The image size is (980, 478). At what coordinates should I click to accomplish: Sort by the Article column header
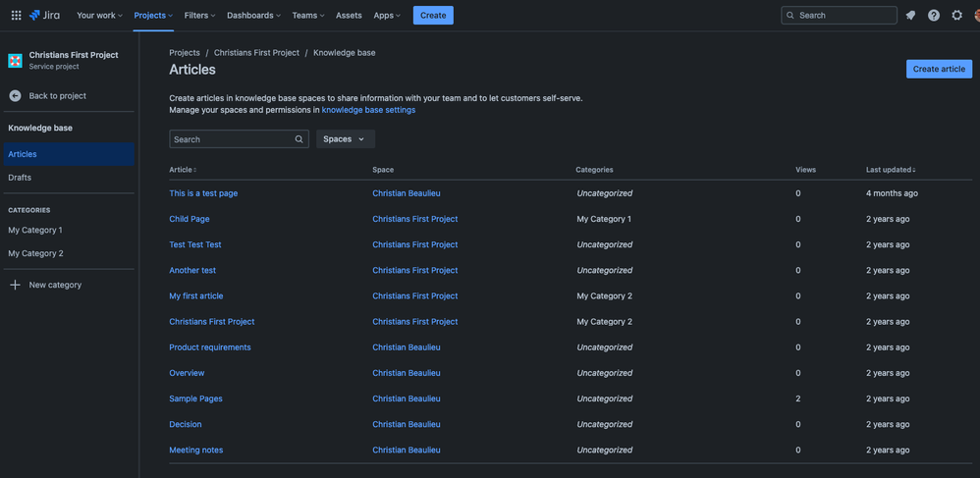point(183,170)
